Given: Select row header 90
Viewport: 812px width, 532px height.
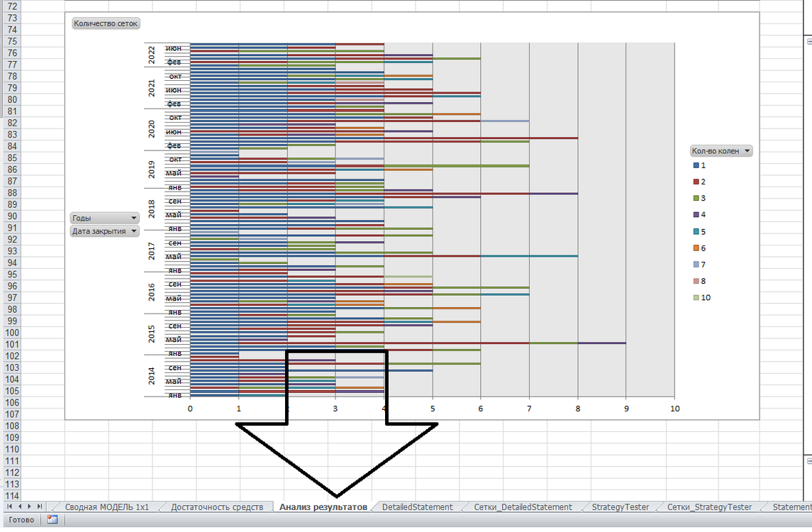Looking at the screenshot, I should click(12, 216).
